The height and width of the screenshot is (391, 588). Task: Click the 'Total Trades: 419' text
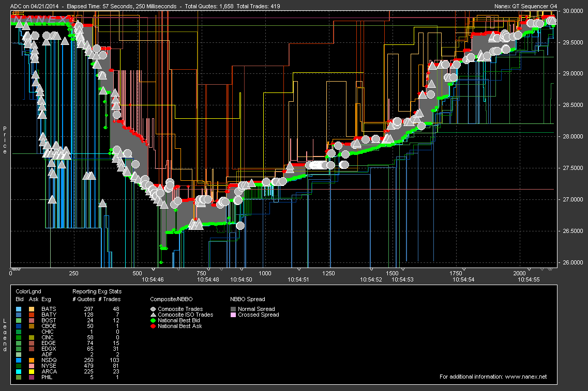click(259, 6)
